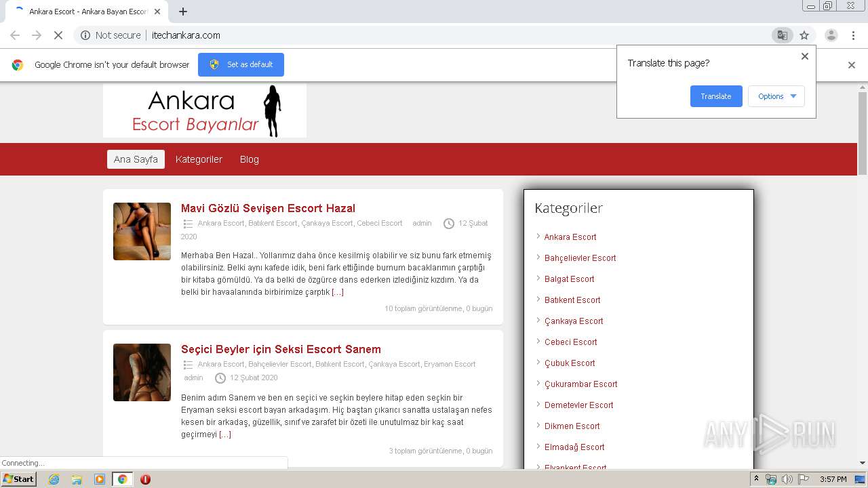
Task: Open Çankaya Escort category in sidebar
Action: pyautogui.click(x=574, y=321)
